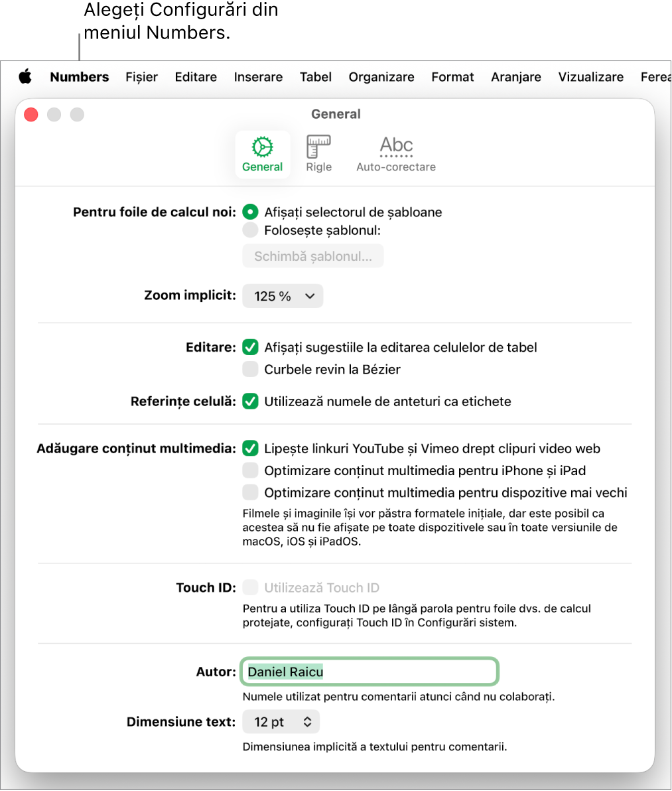
Task: Open the Vizualizare menu
Action: point(590,77)
